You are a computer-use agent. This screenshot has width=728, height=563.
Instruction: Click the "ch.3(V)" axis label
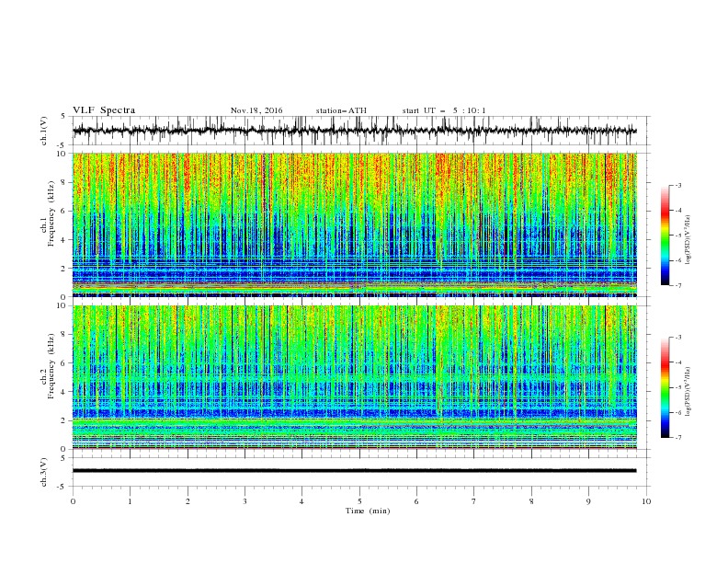tap(44, 473)
